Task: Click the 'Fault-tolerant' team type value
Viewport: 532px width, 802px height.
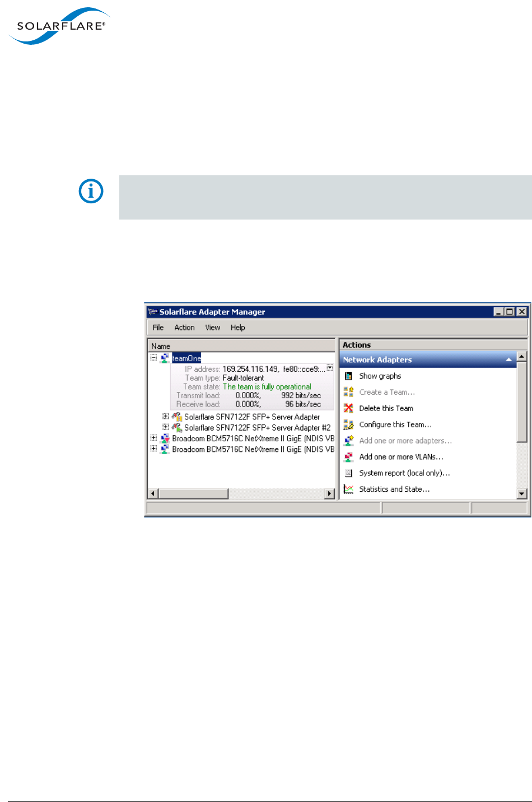Action: tap(243, 378)
